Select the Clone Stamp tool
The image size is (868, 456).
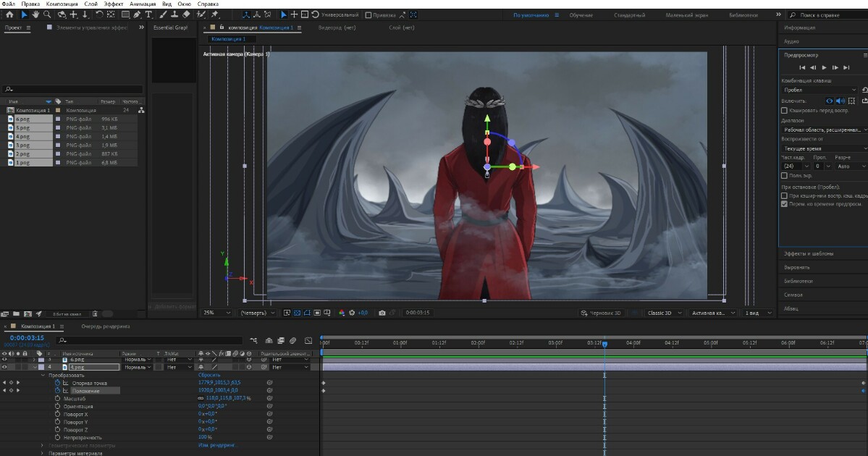click(x=174, y=14)
